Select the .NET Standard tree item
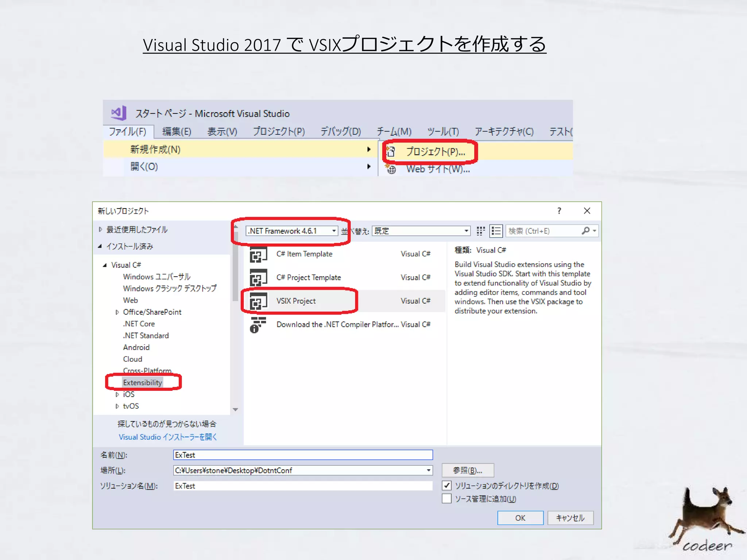747x560 pixels. coord(146,335)
